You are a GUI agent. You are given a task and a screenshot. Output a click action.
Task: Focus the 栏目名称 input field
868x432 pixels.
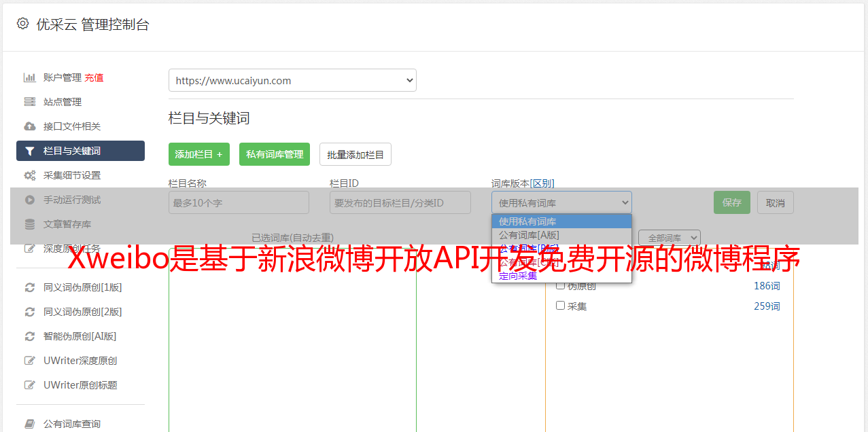click(239, 202)
